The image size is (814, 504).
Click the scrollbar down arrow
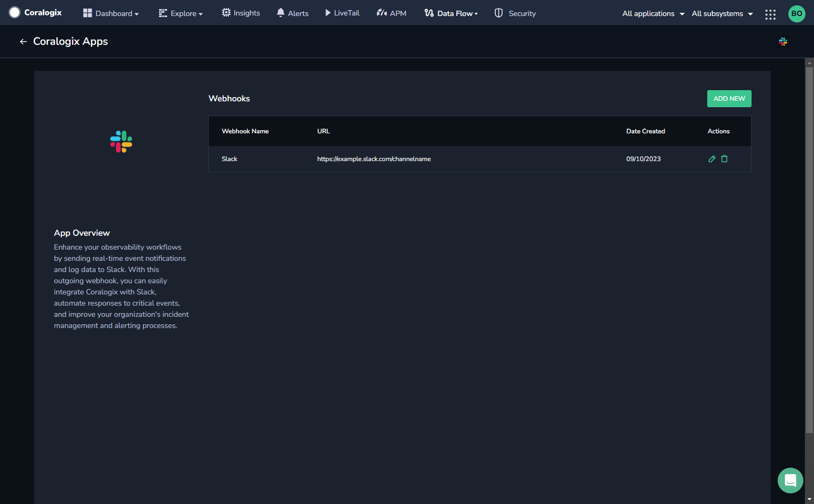[809, 499]
